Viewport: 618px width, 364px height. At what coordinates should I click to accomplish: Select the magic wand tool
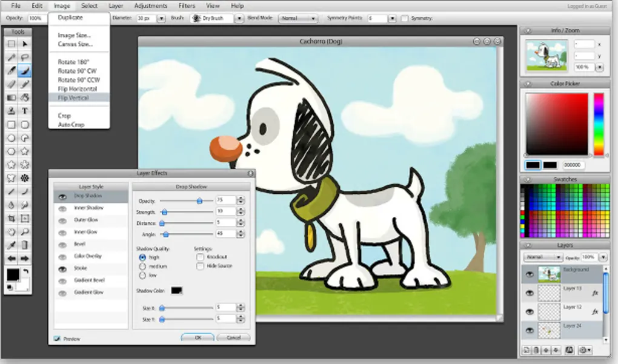[x=12, y=57]
